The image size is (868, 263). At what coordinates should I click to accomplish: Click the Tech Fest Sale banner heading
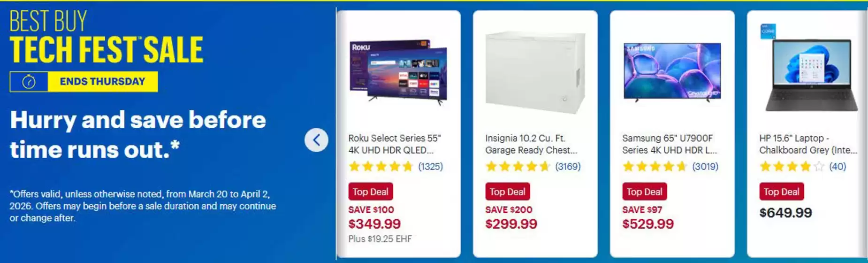pyautogui.click(x=107, y=49)
